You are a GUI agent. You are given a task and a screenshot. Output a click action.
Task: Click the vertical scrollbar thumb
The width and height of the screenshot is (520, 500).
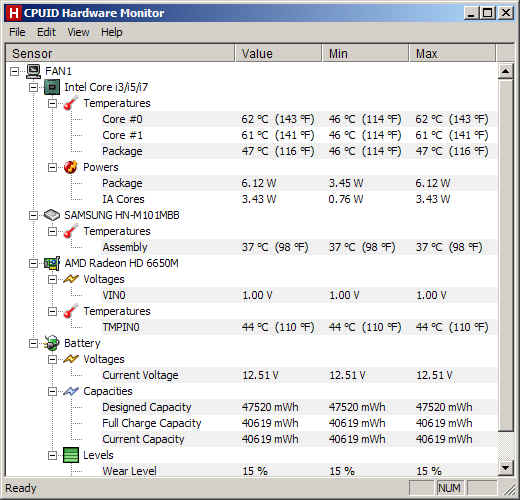click(505, 255)
